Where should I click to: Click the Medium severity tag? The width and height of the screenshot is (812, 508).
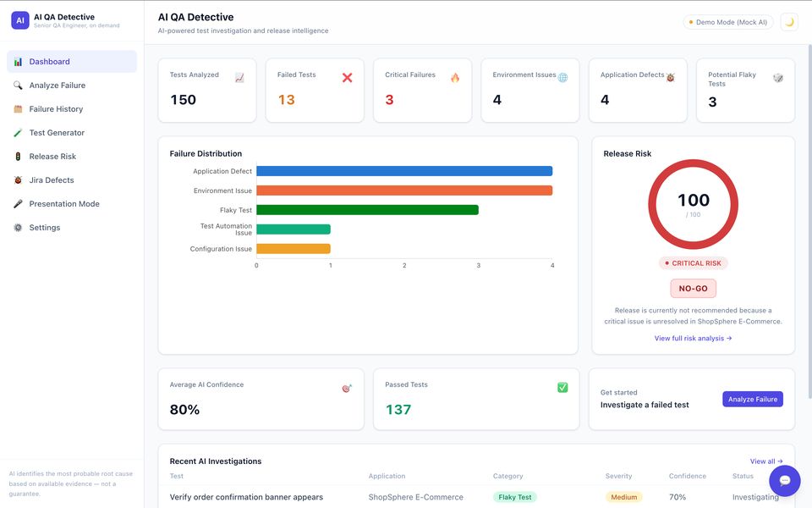[x=624, y=497]
